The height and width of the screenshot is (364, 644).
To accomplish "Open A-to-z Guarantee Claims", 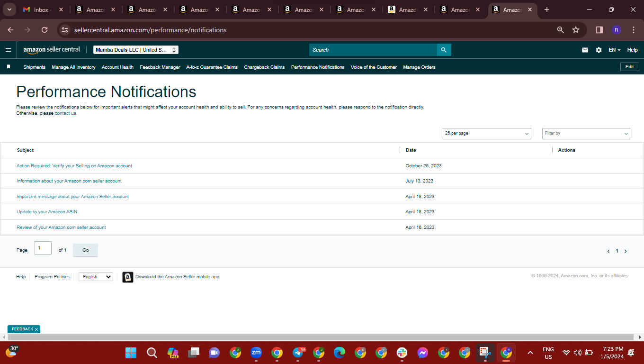I will (x=212, y=67).
